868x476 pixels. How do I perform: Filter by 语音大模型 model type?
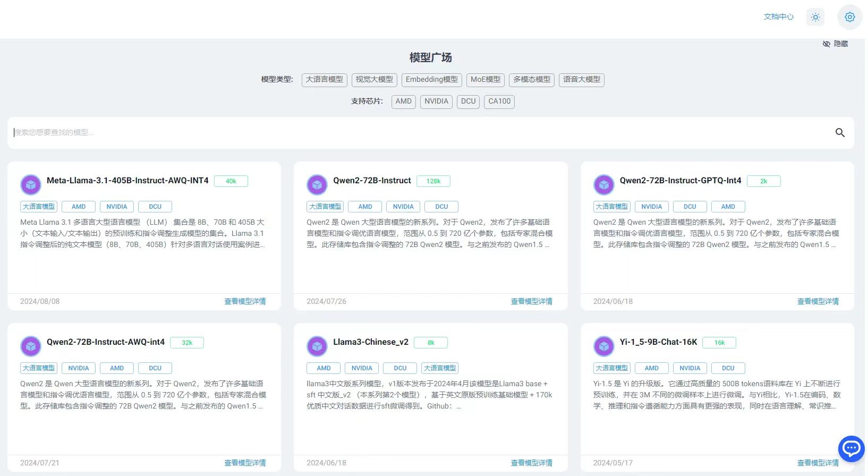click(581, 80)
